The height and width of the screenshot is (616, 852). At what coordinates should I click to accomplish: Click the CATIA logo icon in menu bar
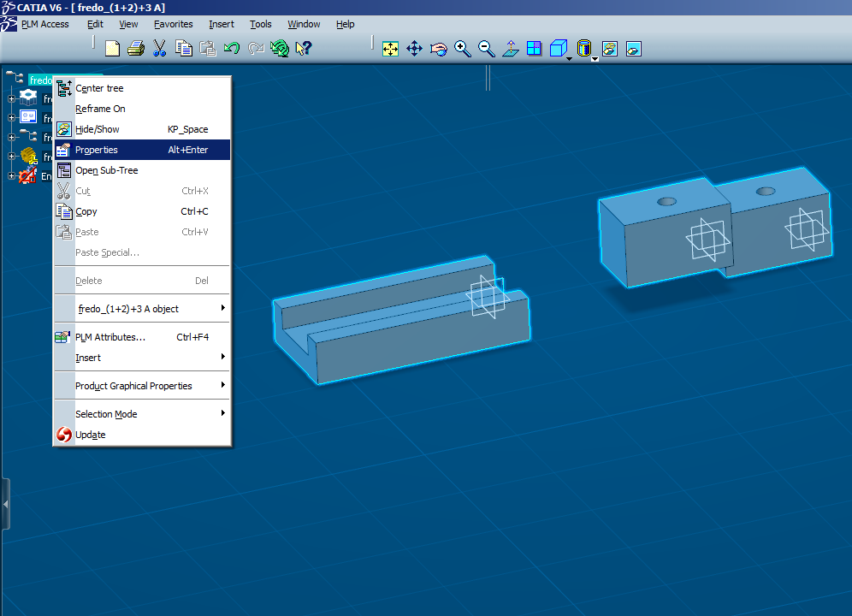pyautogui.click(x=9, y=25)
